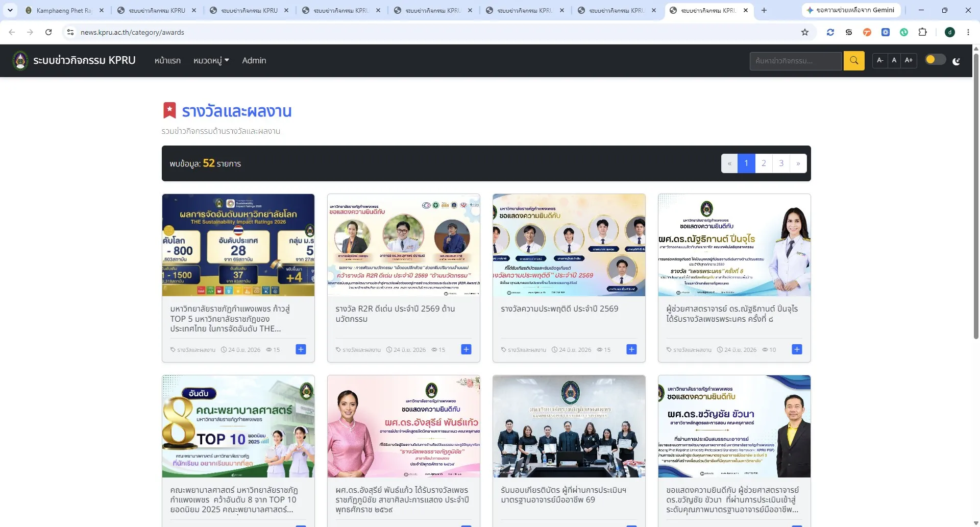Image resolution: width=980 pixels, height=527 pixels.
Task: Open the blue square extension icon
Action: point(886,32)
